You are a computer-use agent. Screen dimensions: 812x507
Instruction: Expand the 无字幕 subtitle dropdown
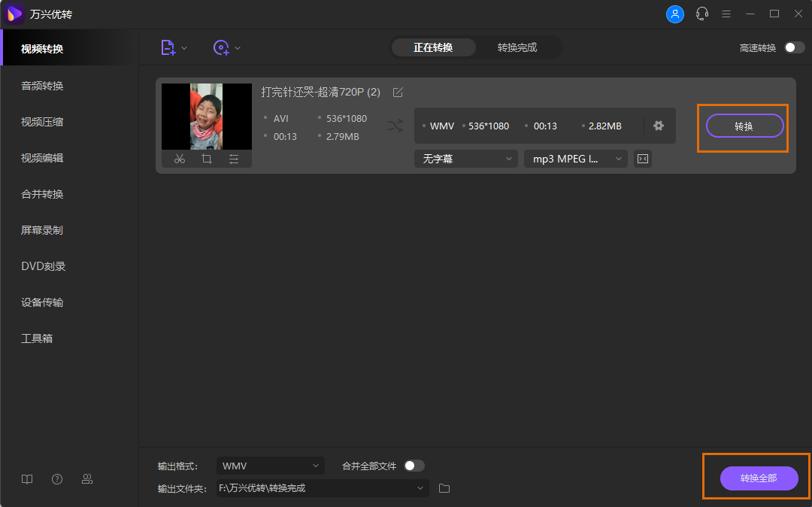coord(465,159)
